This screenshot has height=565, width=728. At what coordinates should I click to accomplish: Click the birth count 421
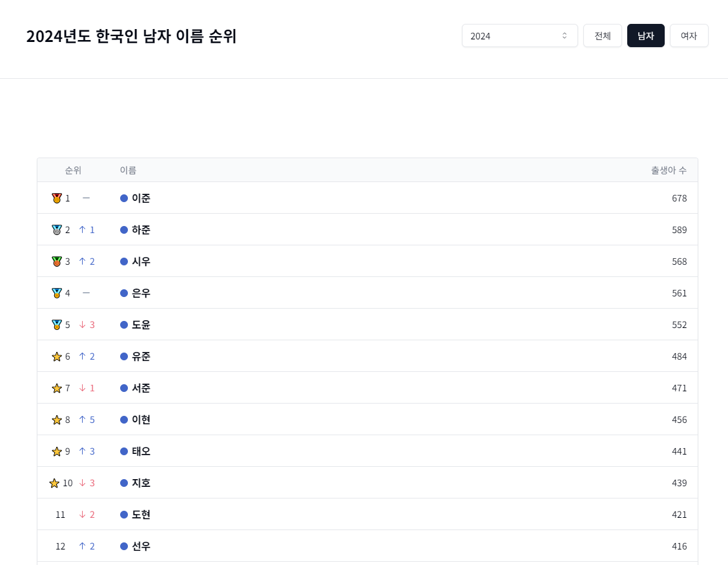click(x=680, y=515)
